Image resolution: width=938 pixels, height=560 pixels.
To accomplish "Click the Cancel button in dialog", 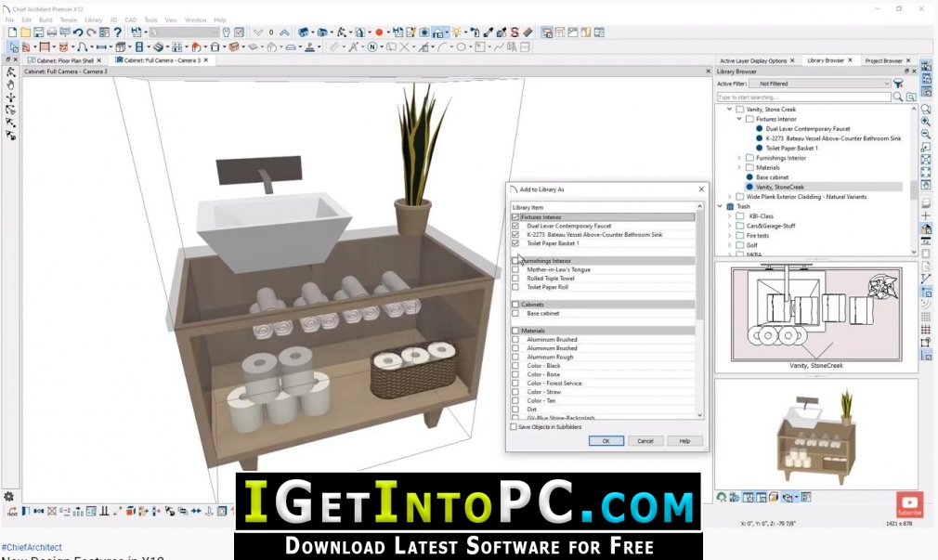I will (x=645, y=441).
